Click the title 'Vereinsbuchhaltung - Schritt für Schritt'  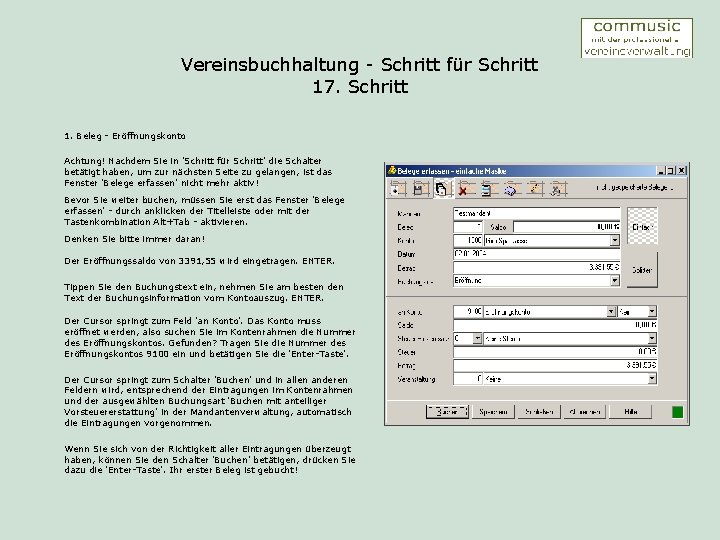(359, 65)
